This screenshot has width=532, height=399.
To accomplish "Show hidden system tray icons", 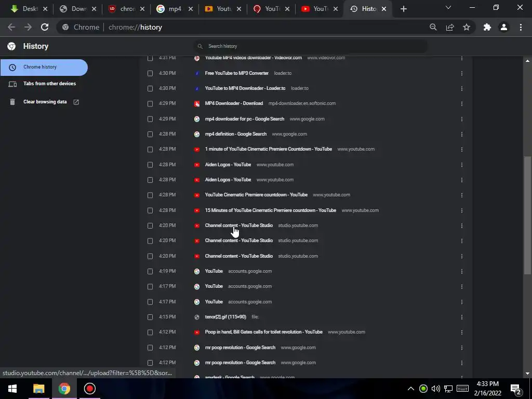I will (410, 389).
